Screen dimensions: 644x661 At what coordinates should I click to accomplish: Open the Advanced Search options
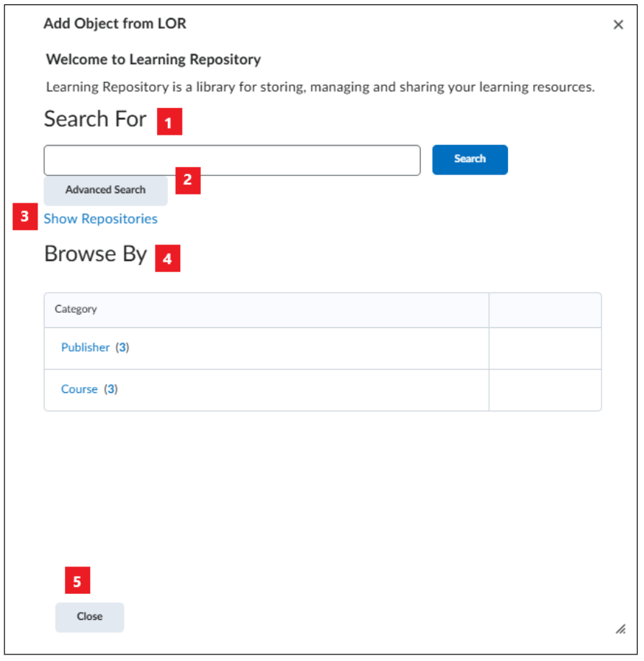coord(105,190)
